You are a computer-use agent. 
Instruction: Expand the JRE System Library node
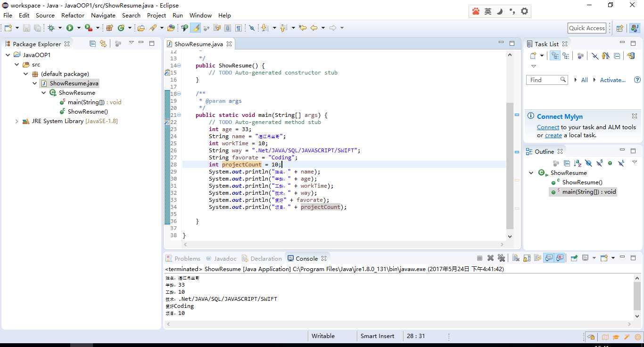coord(17,121)
